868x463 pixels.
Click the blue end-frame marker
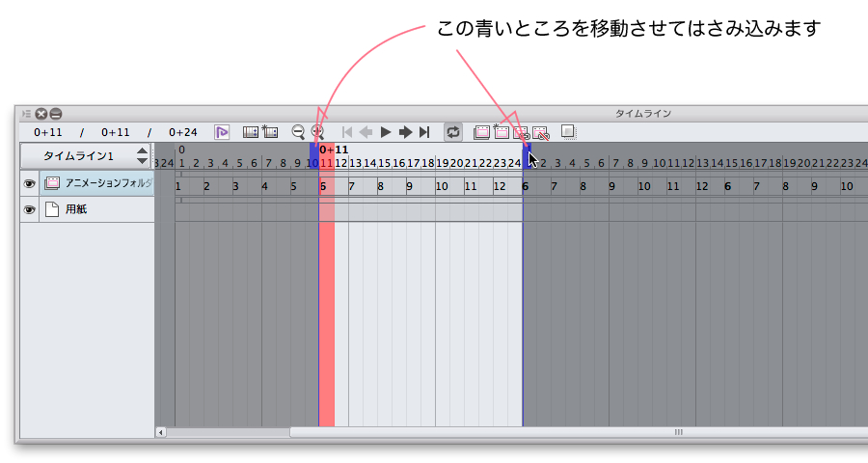(x=527, y=155)
